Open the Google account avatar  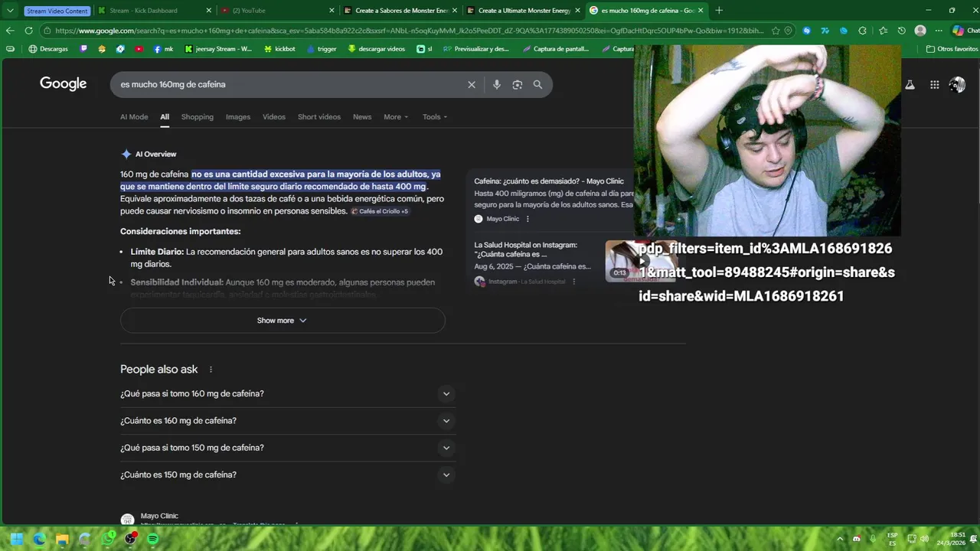(x=957, y=85)
